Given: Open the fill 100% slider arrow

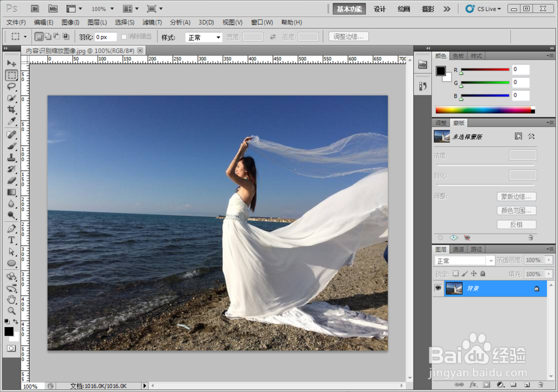Looking at the screenshot, I should pos(549,274).
